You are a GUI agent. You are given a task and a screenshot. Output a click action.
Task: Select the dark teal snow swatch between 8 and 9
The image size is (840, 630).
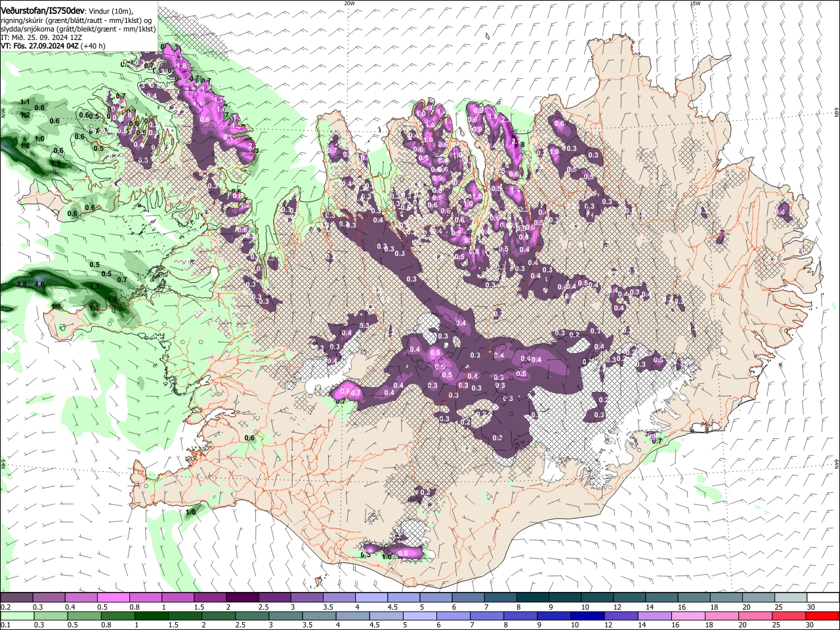click(x=532, y=598)
